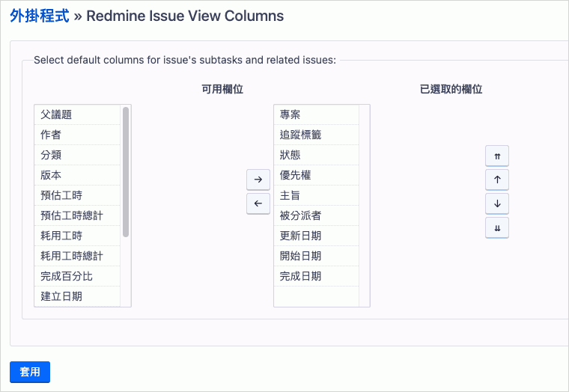
Task: Select 作者 in available columns
Action: 77,135
